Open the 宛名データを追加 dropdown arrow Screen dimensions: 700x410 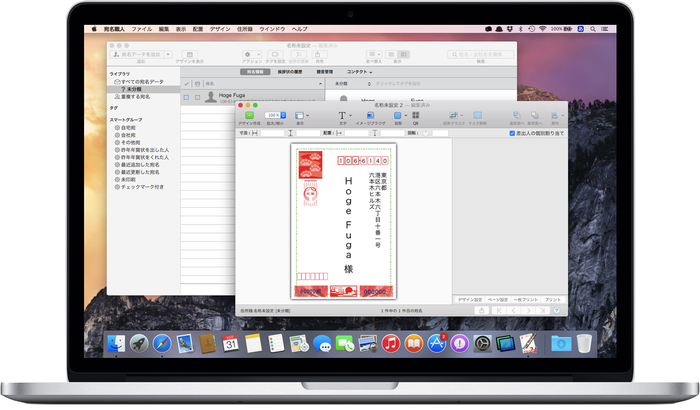(168, 54)
